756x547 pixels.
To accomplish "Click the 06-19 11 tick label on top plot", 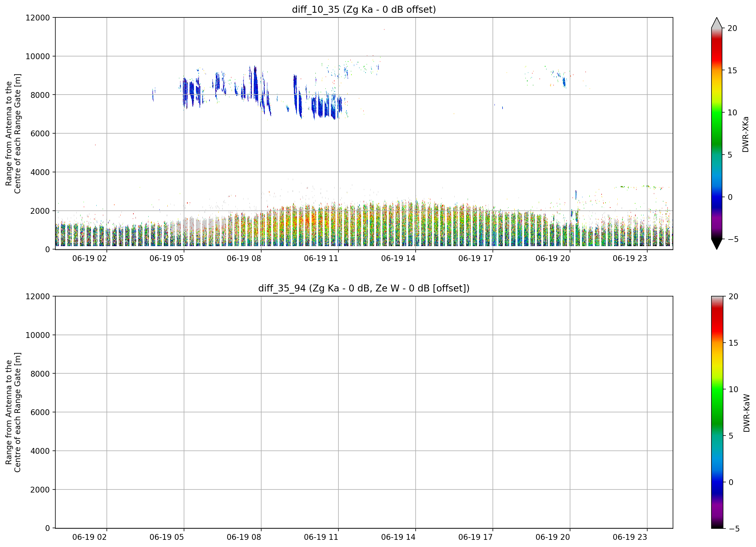I will [321, 259].
